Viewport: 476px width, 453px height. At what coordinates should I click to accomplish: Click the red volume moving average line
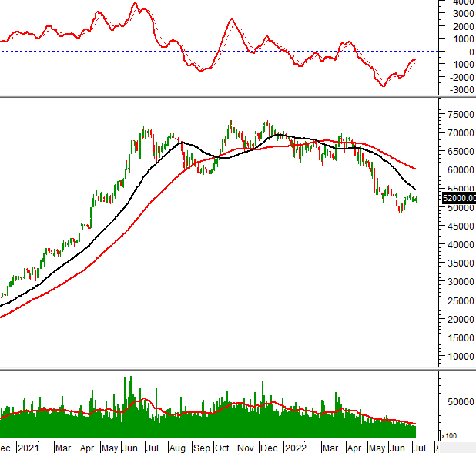pyautogui.click(x=231, y=404)
